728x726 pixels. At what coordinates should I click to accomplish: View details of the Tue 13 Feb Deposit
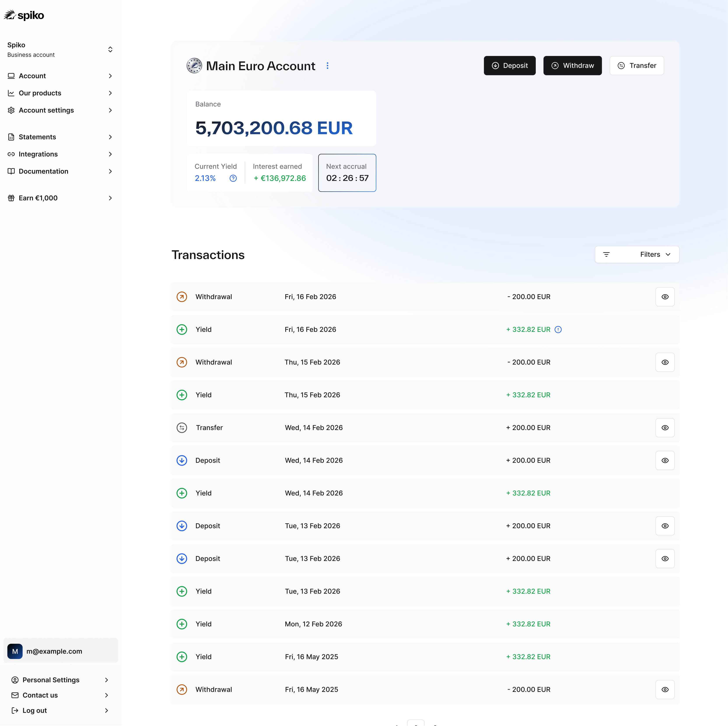pos(665,526)
